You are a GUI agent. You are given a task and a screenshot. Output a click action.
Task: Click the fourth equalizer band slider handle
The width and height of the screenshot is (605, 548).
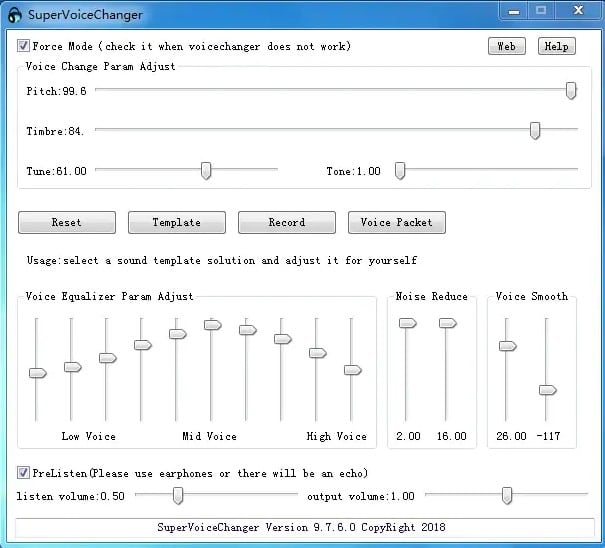point(143,345)
